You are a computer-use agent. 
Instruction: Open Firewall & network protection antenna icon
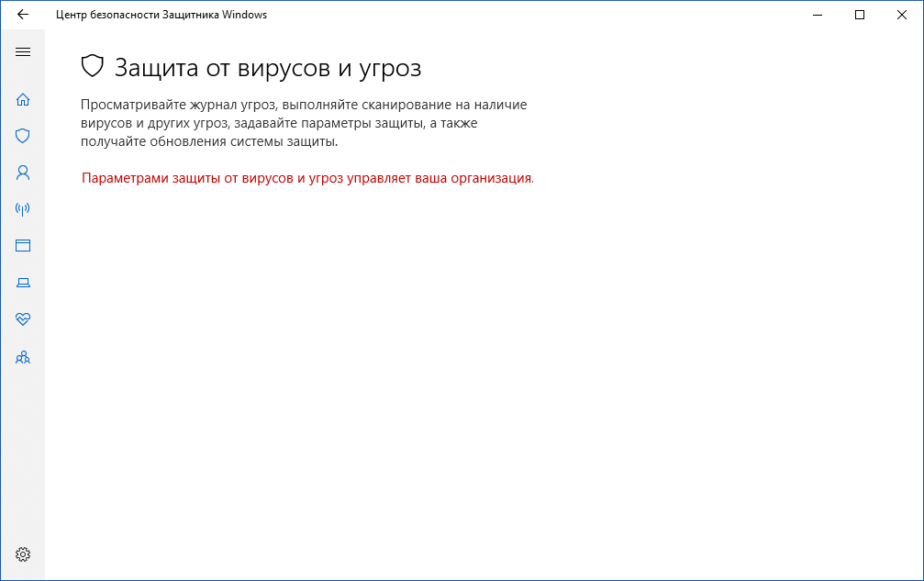pos(22,209)
